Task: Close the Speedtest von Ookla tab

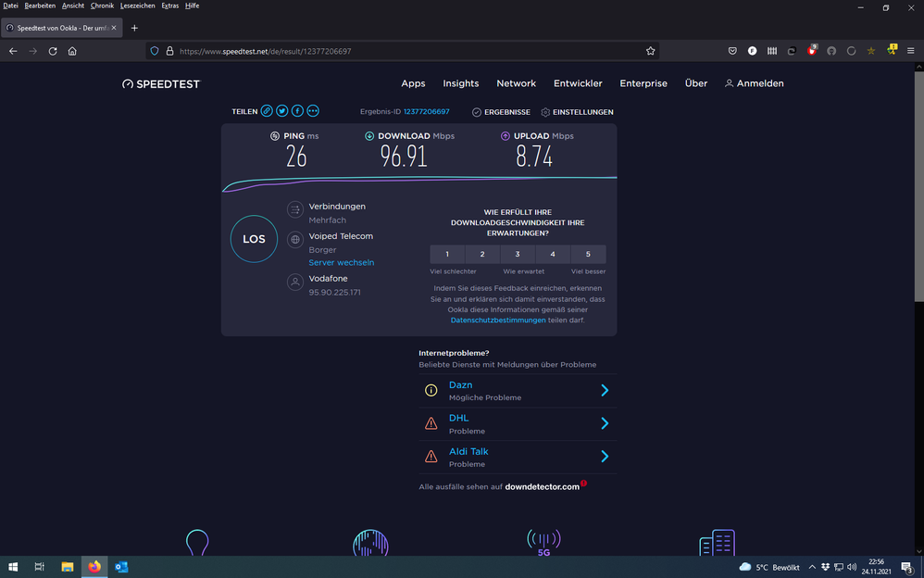Action: [114, 28]
